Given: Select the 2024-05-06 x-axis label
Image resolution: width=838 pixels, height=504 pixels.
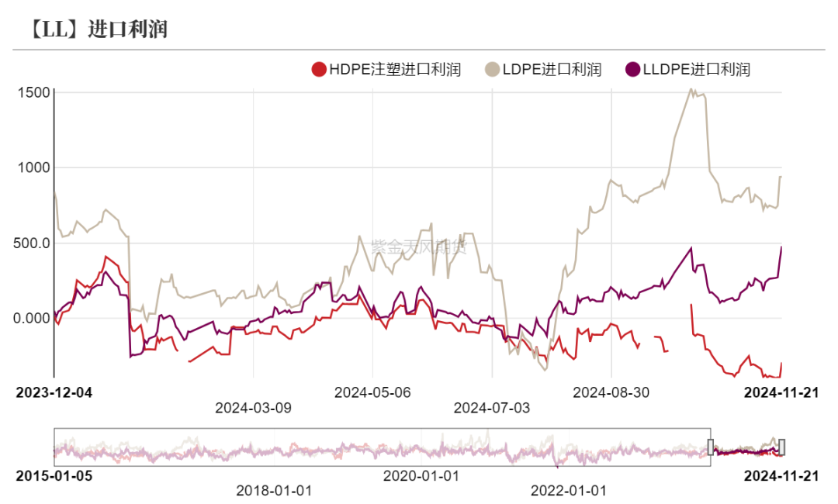Looking at the screenshot, I should click(x=372, y=392).
